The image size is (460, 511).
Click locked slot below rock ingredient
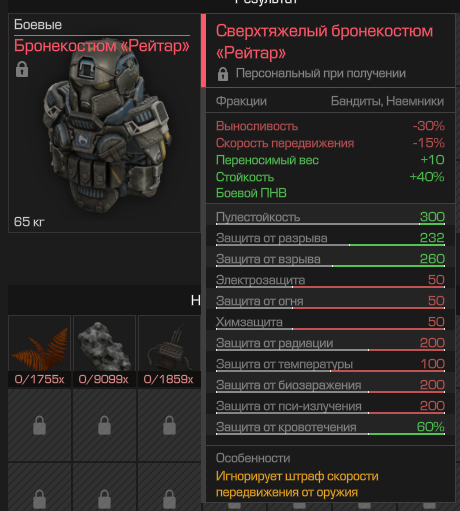[104, 425]
